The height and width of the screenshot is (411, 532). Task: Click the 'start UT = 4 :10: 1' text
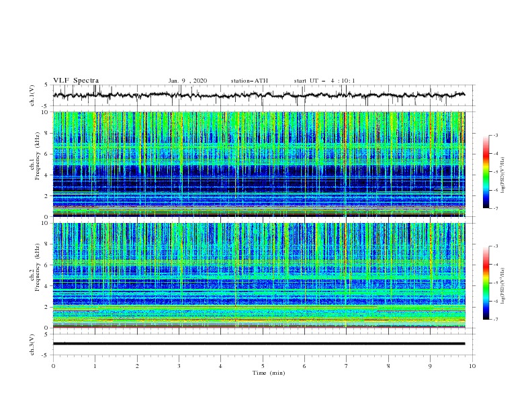pos(324,81)
